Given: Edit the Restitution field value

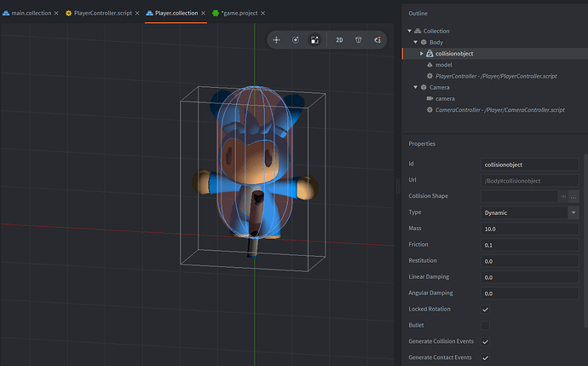Looking at the screenshot, I should 529,261.
